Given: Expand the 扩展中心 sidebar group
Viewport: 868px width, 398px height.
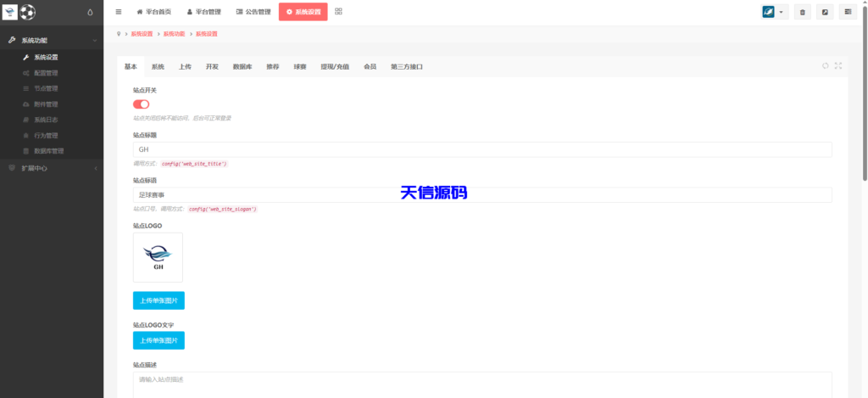Looking at the screenshot, I should [x=52, y=168].
